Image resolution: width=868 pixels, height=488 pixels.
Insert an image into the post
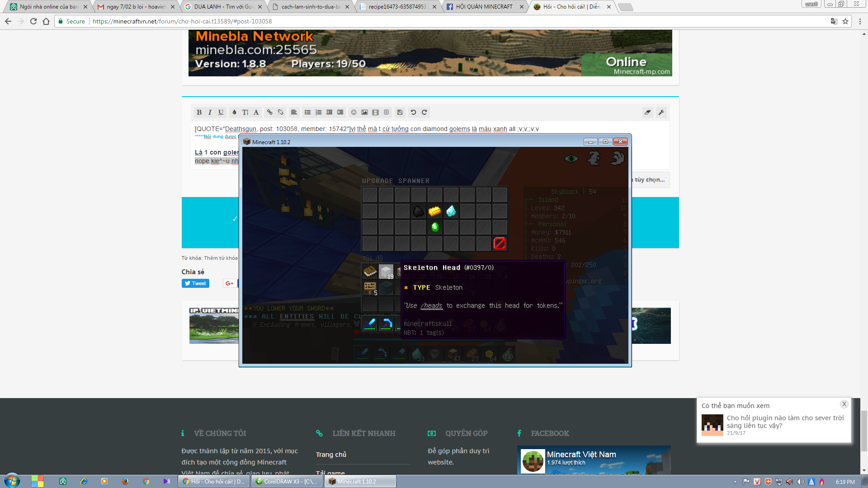(x=364, y=113)
